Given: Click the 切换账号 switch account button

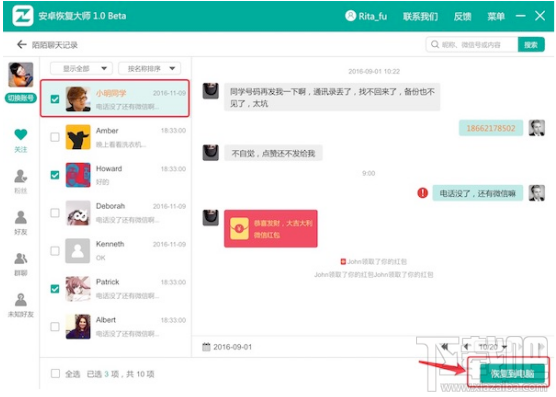Looking at the screenshot, I should [x=21, y=98].
